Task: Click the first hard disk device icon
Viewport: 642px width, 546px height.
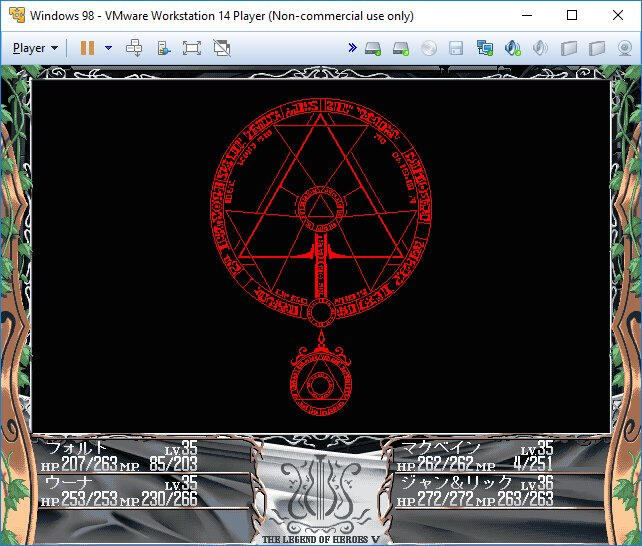Action: (373, 48)
